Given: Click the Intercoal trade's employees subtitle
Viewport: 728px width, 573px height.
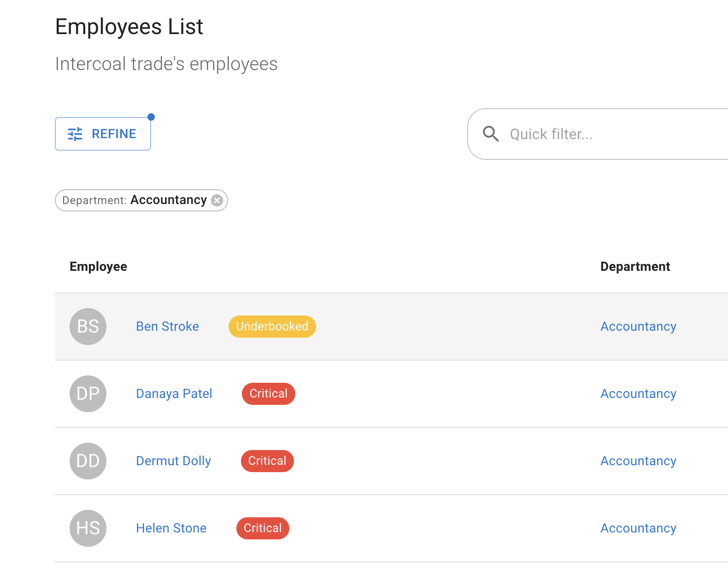Looking at the screenshot, I should [166, 64].
